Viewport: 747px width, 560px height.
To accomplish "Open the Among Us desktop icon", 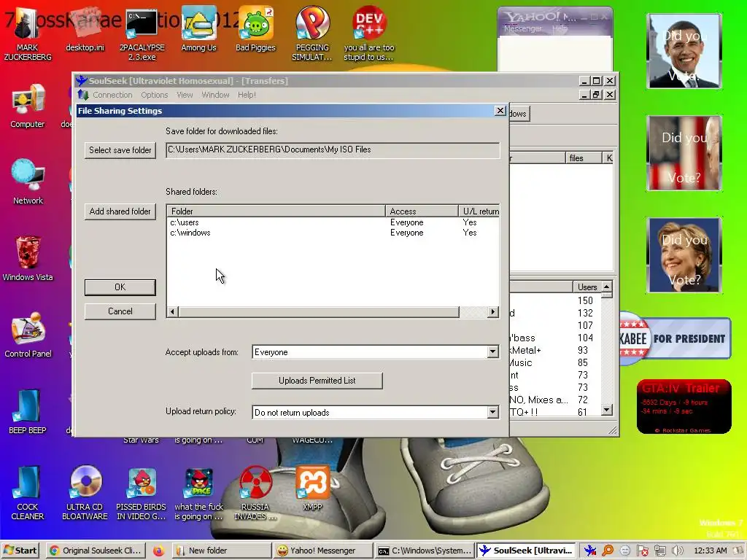I will [198, 29].
